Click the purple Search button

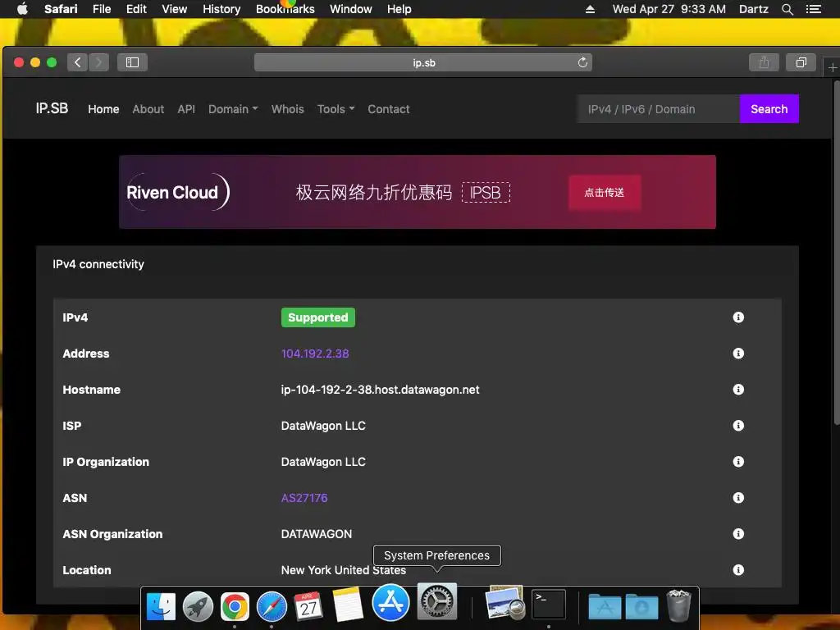(769, 109)
